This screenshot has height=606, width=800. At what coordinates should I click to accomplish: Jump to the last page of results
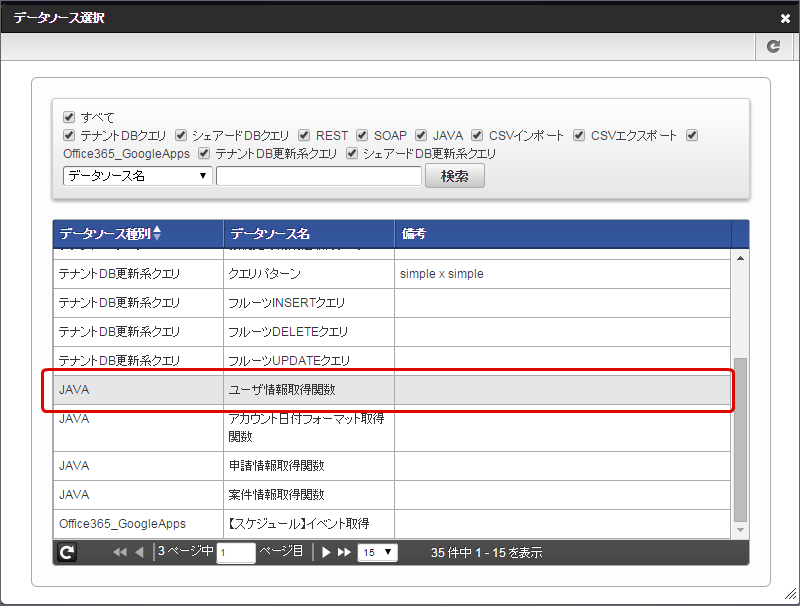point(344,552)
